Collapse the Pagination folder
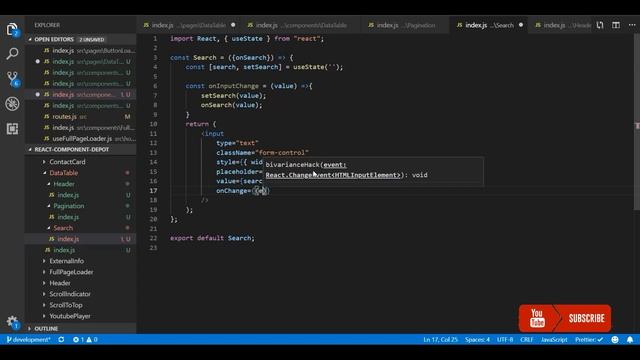The height and width of the screenshot is (360, 640). [69, 206]
